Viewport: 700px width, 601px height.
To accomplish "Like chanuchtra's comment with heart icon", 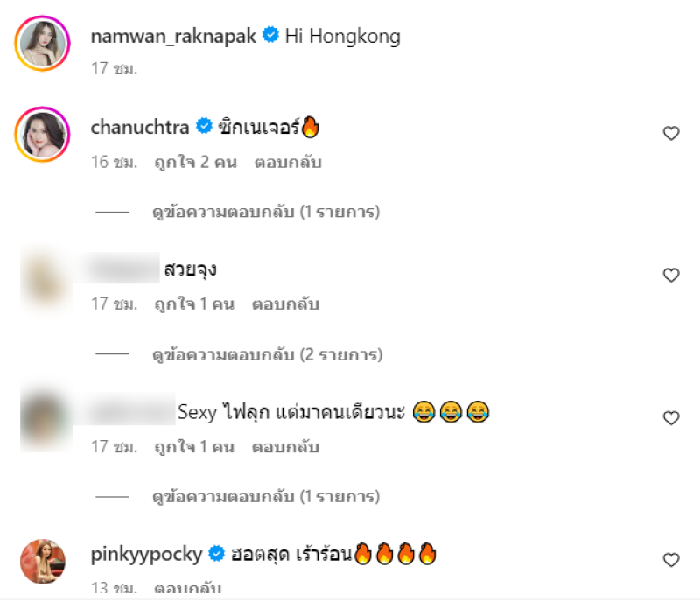I will click(670, 133).
